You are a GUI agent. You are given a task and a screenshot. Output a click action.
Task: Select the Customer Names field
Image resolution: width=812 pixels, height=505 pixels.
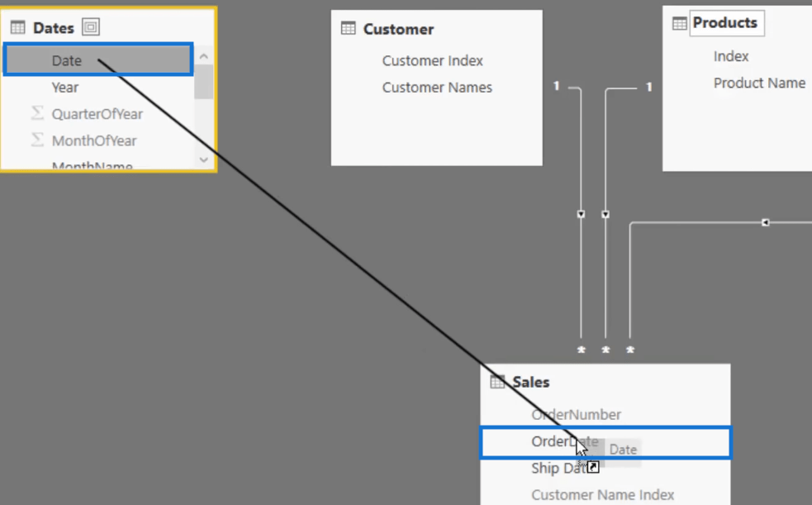click(437, 88)
